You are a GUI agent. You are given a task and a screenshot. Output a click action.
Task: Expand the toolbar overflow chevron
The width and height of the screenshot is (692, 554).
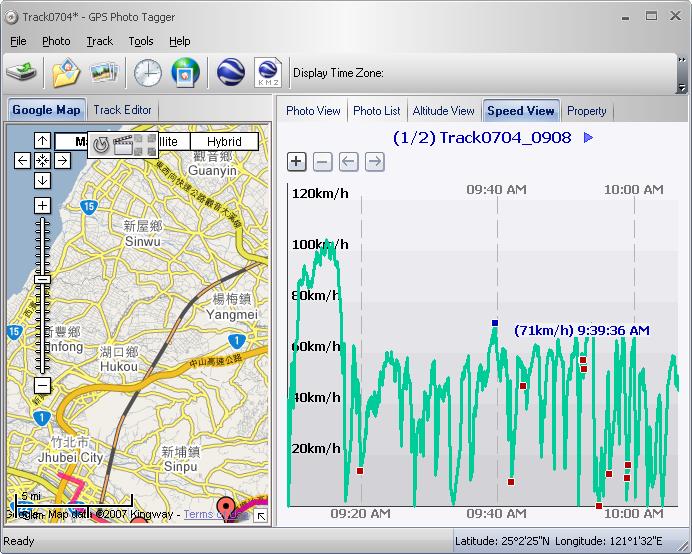682,60
